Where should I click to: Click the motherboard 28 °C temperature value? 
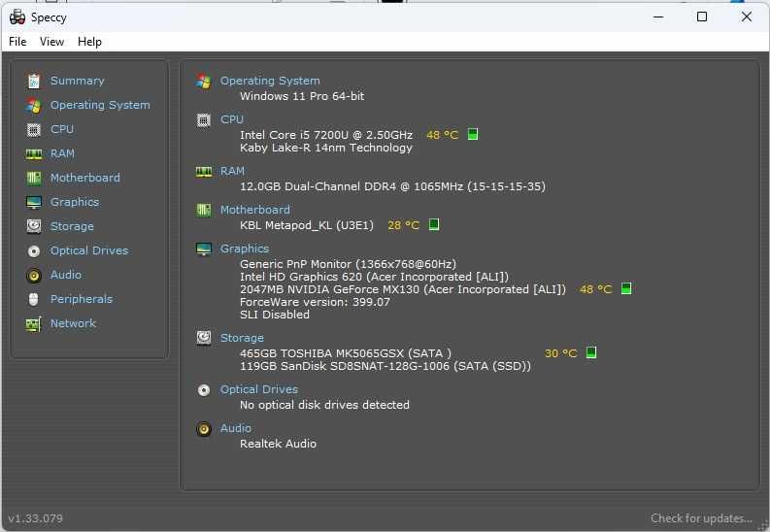pyautogui.click(x=403, y=225)
